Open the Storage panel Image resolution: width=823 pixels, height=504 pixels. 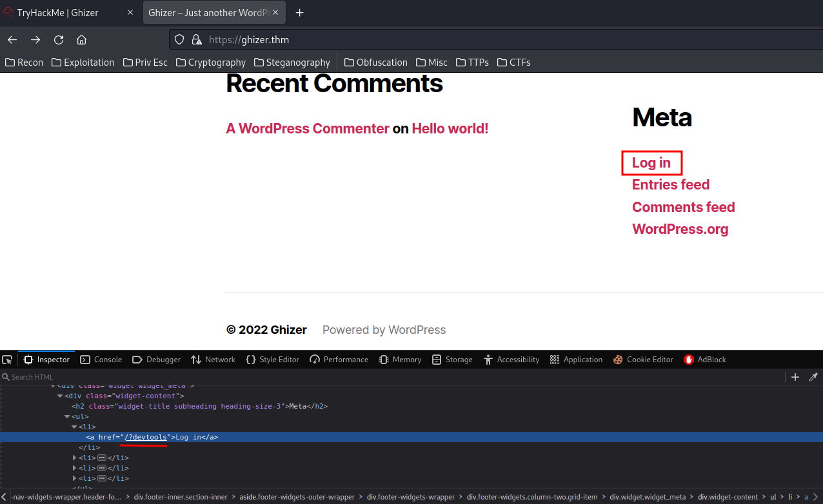click(452, 360)
